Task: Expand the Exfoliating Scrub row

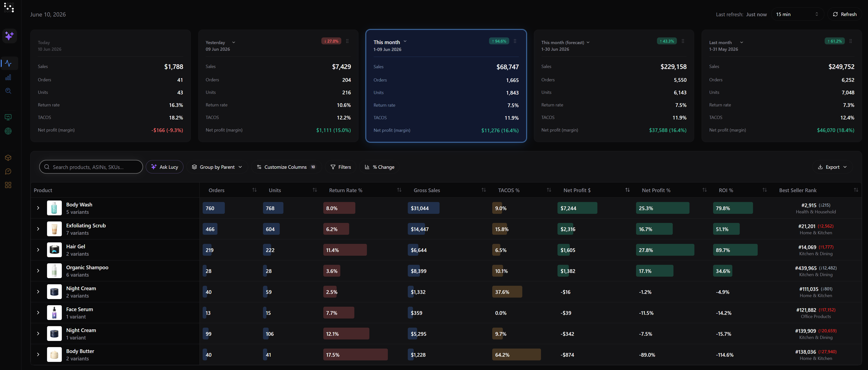Action: (x=38, y=229)
